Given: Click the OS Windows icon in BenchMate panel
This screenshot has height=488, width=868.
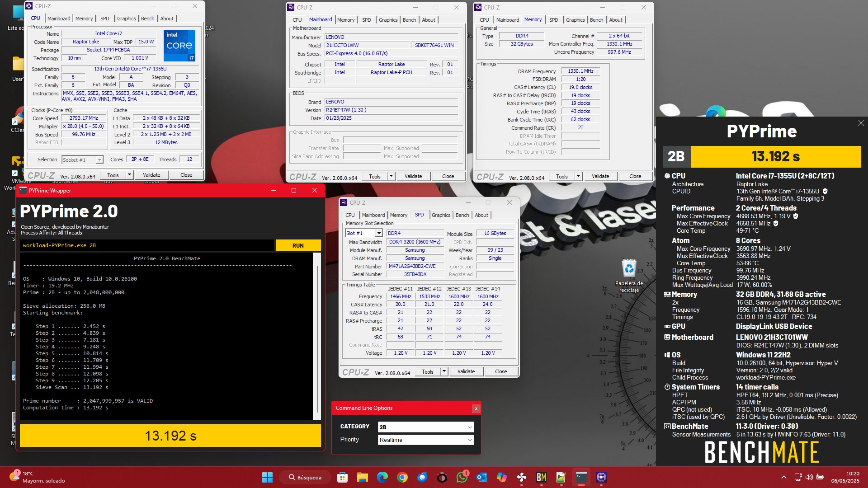Looking at the screenshot, I should pyautogui.click(x=667, y=355).
